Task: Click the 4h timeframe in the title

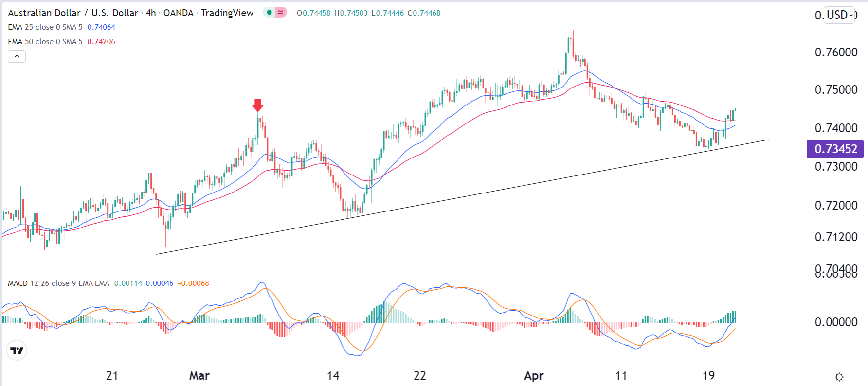Action: [151, 13]
